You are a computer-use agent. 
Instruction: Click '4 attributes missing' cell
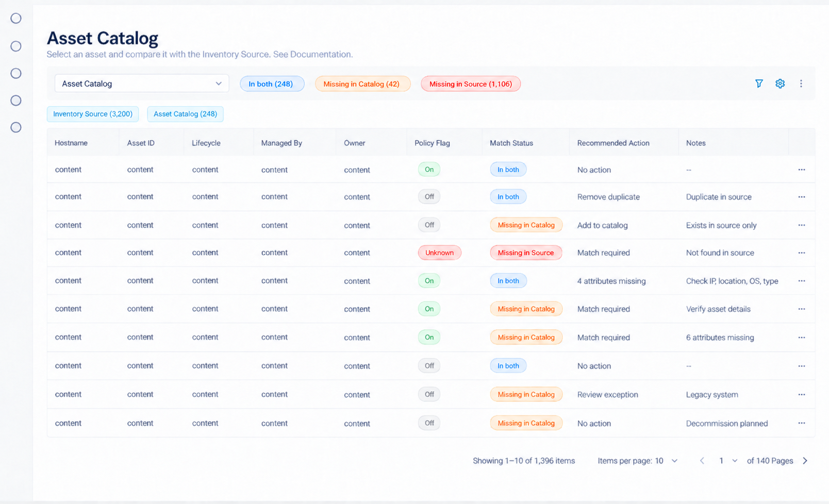[611, 281]
